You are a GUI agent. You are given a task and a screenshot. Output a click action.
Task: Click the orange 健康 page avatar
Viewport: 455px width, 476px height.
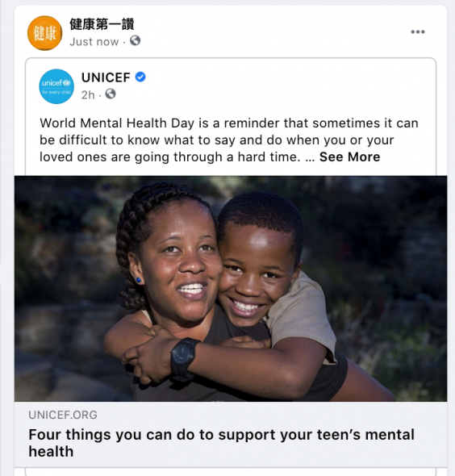[44, 33]
